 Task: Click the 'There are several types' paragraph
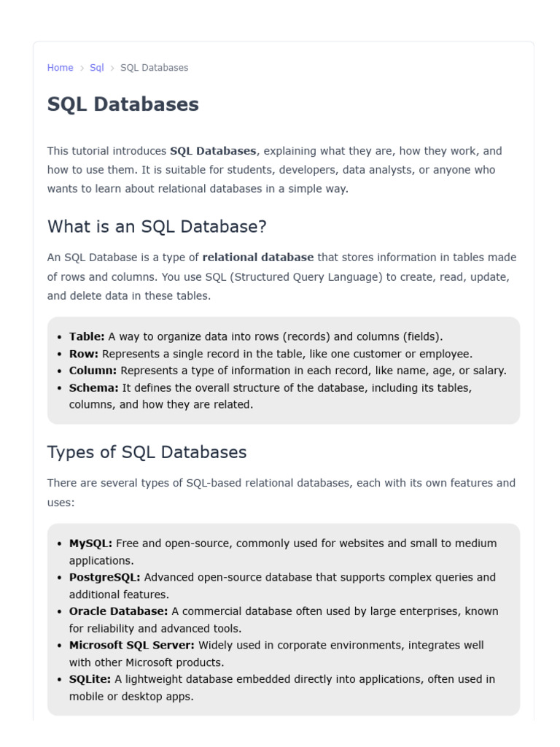coord(281,492)
